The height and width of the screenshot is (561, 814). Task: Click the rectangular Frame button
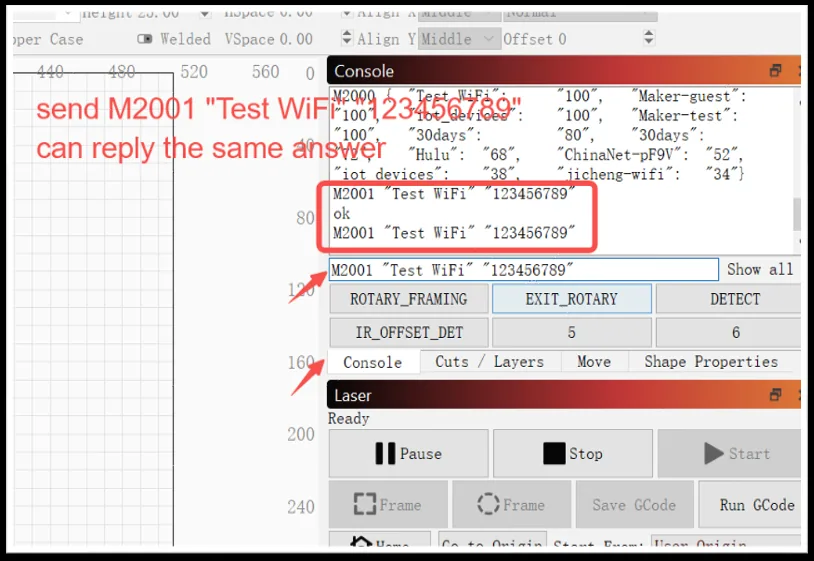click(x=388, y=504)
